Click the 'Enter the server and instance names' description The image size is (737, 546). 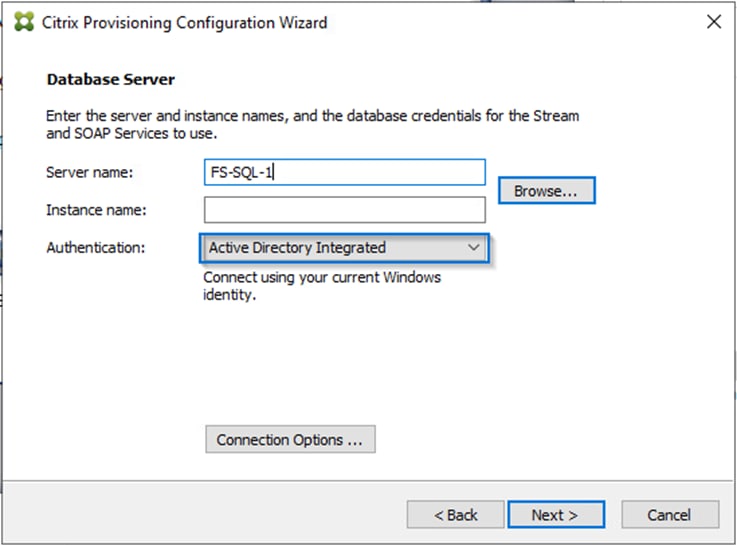[313, 125]
